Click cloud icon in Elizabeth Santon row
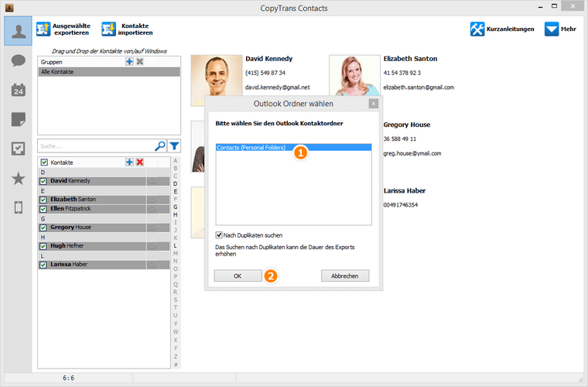 click(x=152, y=200)
